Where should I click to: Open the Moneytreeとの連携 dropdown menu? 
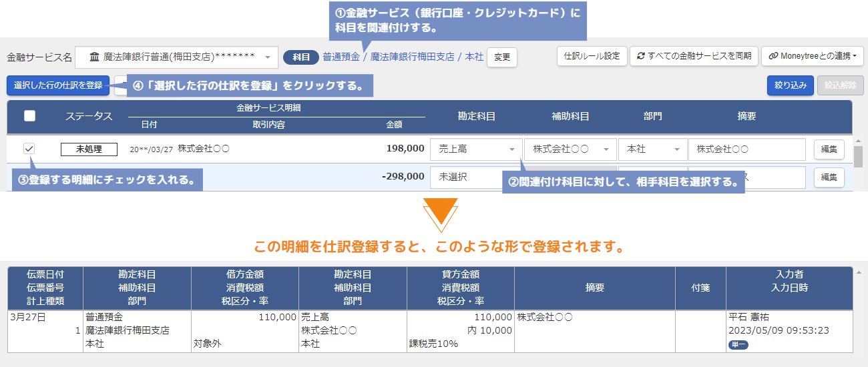click(x=813, y=56)
